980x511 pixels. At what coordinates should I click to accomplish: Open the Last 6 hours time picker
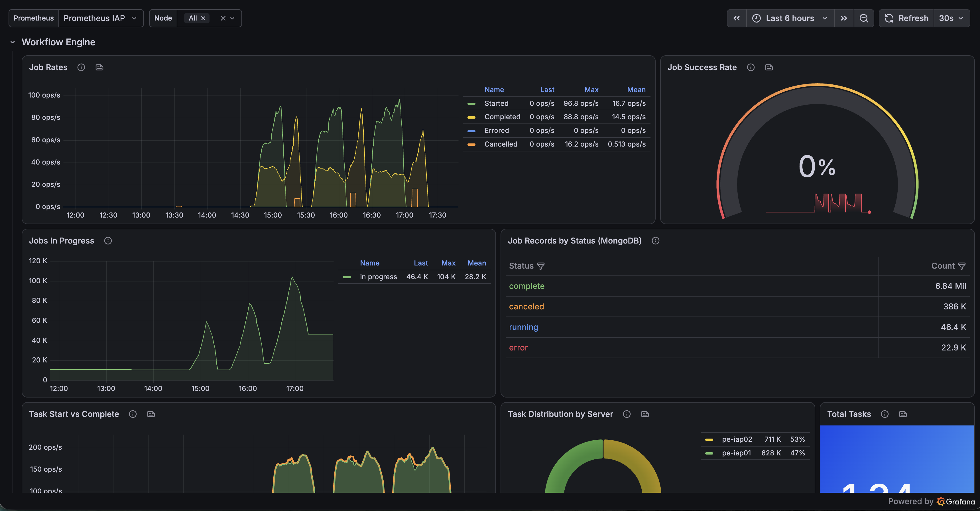point(790,18)
